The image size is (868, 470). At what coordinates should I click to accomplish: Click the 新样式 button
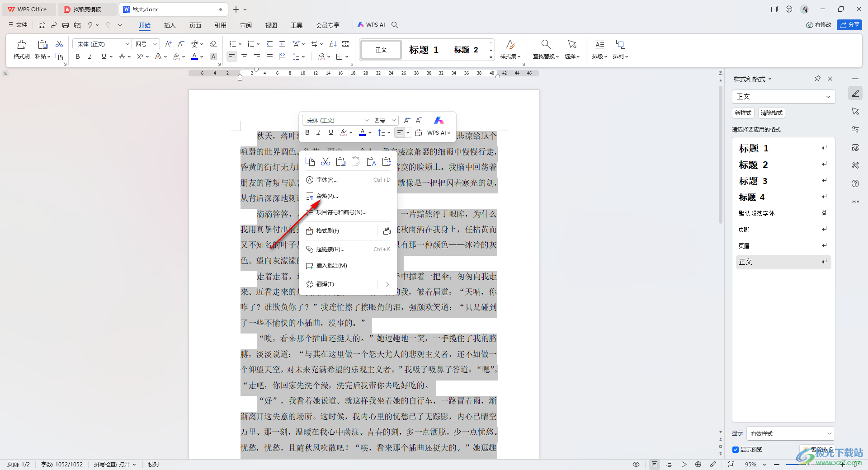point(743,113)
